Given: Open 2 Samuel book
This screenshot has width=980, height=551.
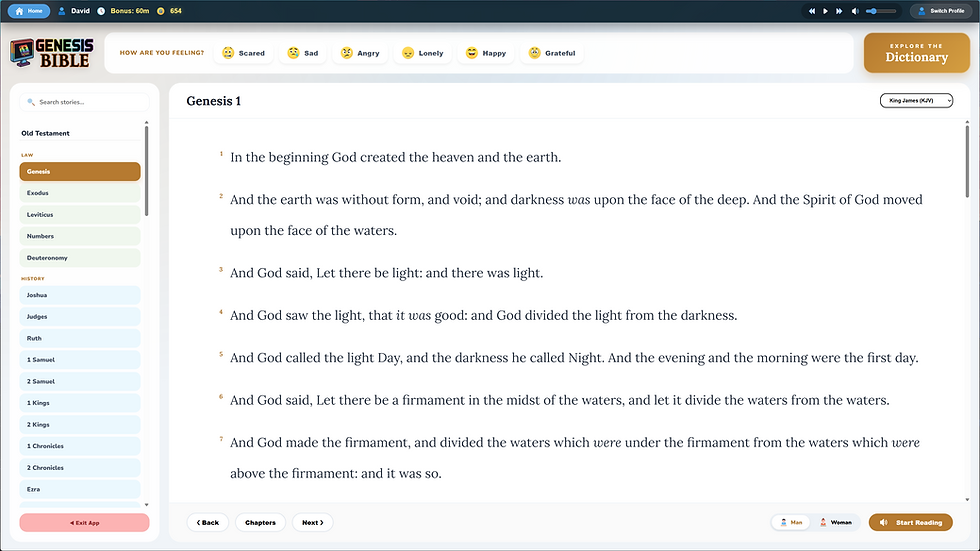Looking at the screenshot, I should [80, 381].
